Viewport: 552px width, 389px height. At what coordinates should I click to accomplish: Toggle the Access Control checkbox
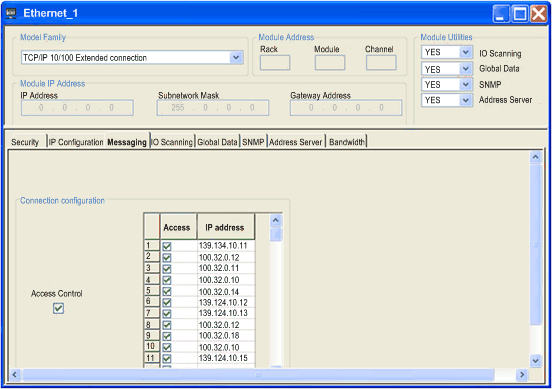click(x=58, y=309)
